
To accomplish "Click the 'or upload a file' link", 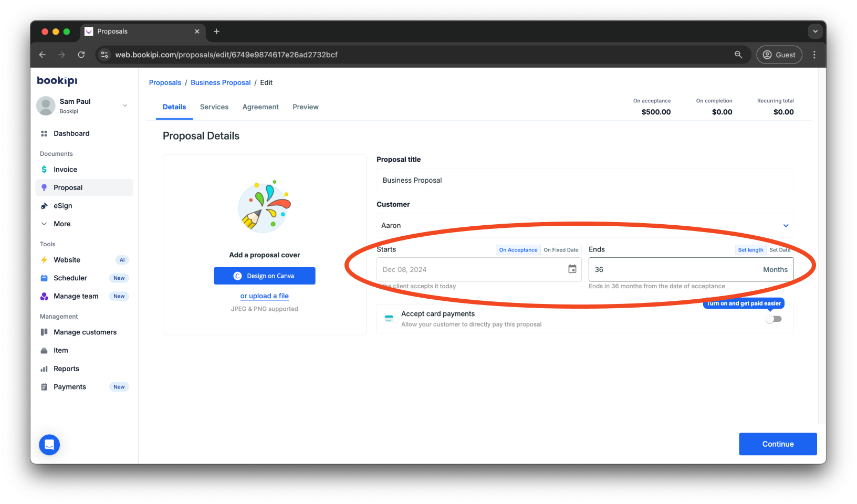I will [x=264, y=296].
